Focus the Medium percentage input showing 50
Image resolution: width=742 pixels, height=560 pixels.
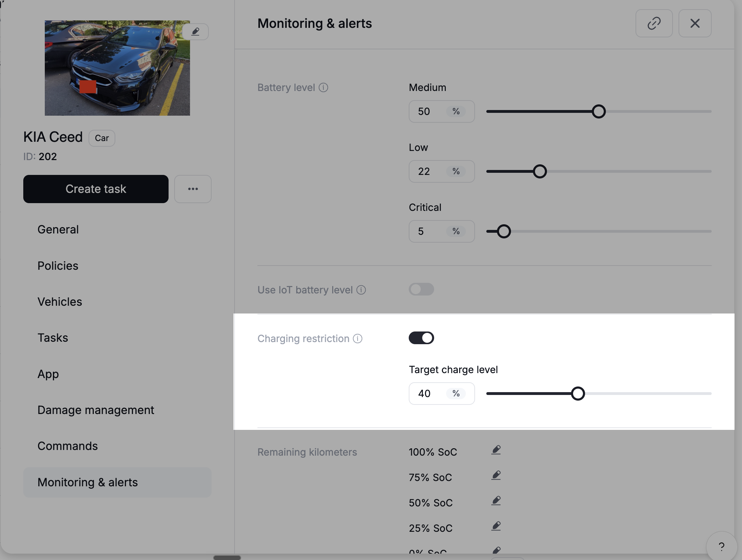442,111
